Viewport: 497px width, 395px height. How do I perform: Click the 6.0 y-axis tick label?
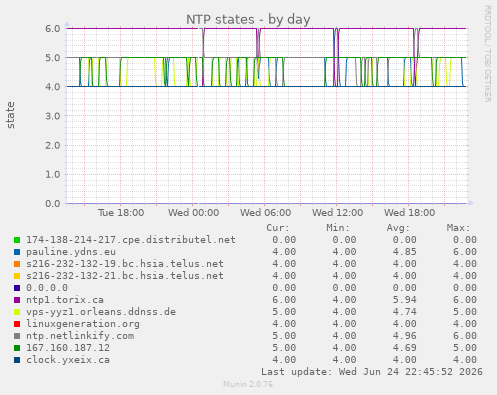click(x=53, y=29)
